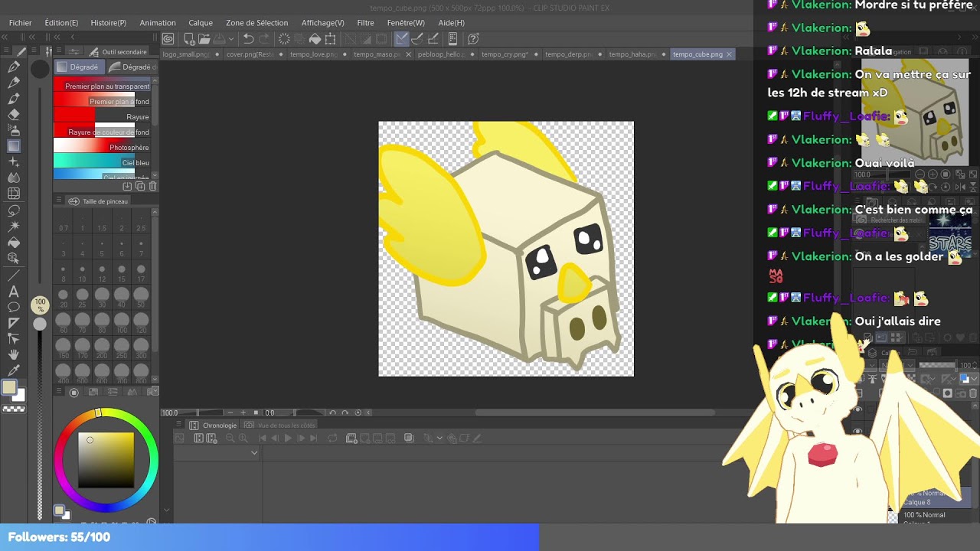
Task: Open the help question mark icon
Action: point(473,39)
